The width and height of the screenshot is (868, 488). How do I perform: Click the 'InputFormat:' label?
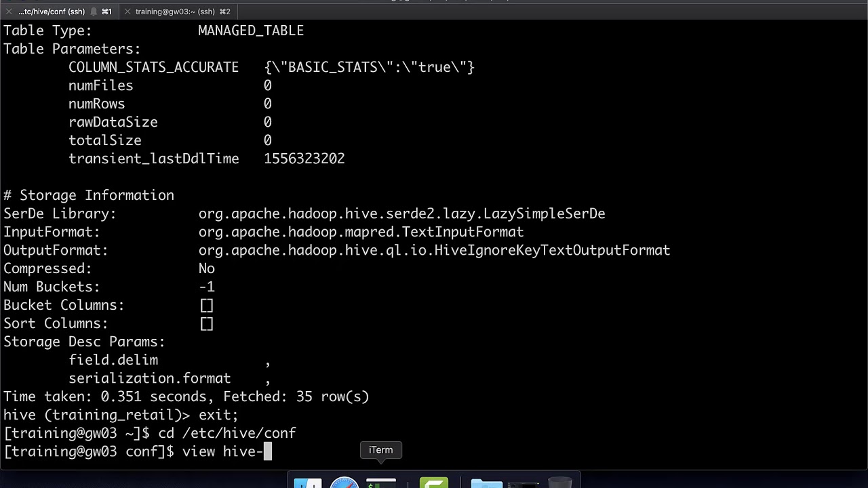(52, 232)
